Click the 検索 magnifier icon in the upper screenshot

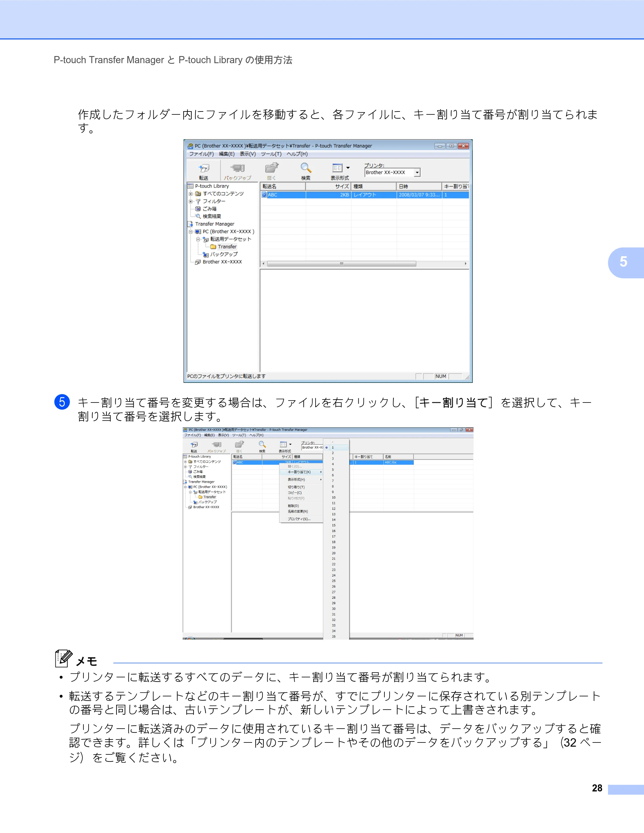[x=306, y=168]
